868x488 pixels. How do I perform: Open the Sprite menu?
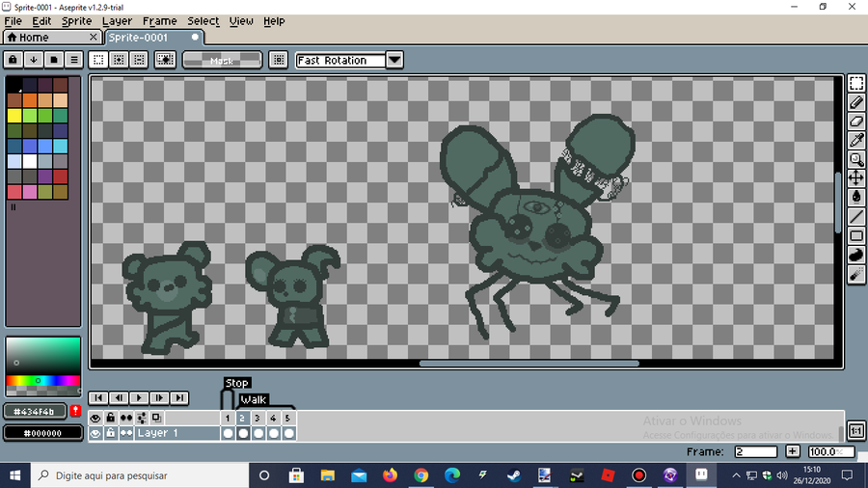(x=76, y=21)
